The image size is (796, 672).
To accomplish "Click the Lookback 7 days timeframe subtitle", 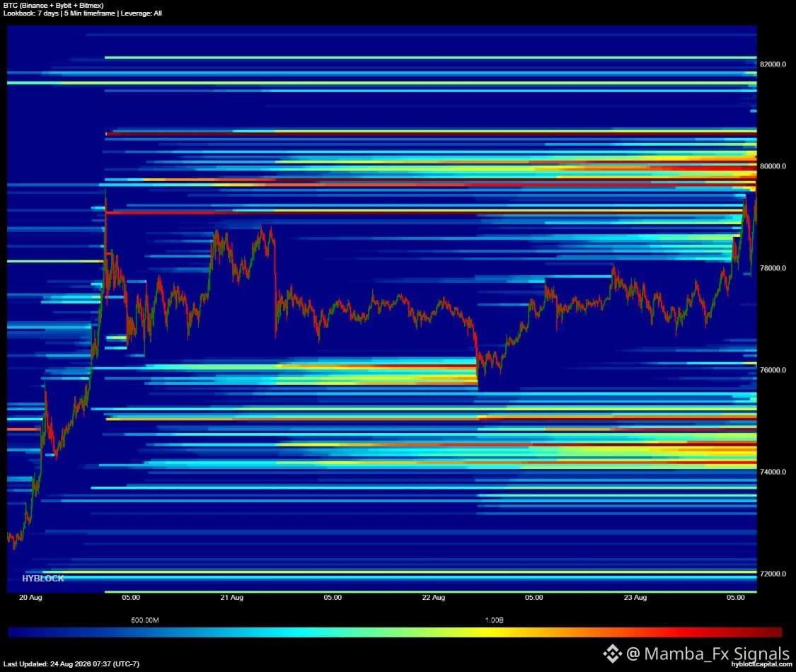I will pos(82,13).
